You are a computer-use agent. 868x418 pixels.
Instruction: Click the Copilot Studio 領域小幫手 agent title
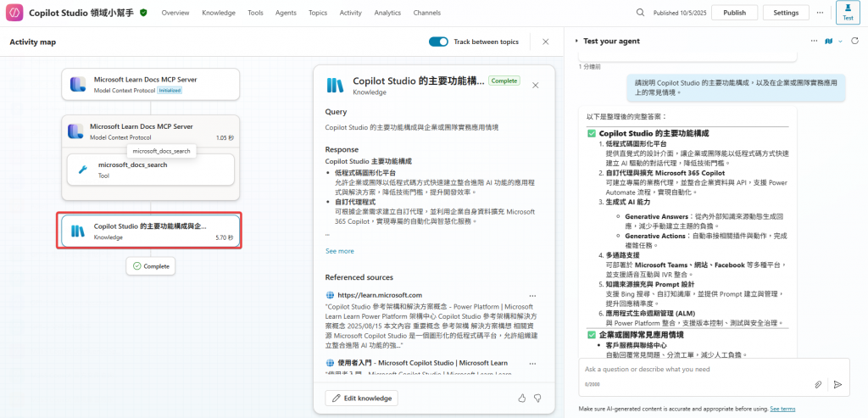click(81, 13)
